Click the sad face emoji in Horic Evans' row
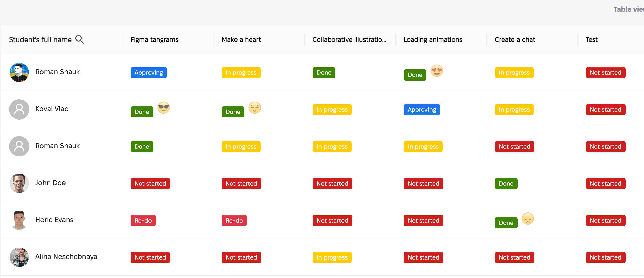Screen dimensions: 644x278 tap(528, 219)
